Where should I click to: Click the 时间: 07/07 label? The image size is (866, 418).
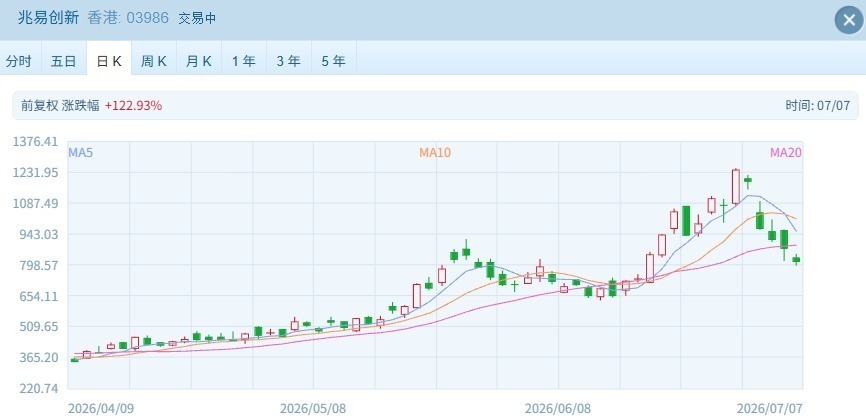(818, 105)
